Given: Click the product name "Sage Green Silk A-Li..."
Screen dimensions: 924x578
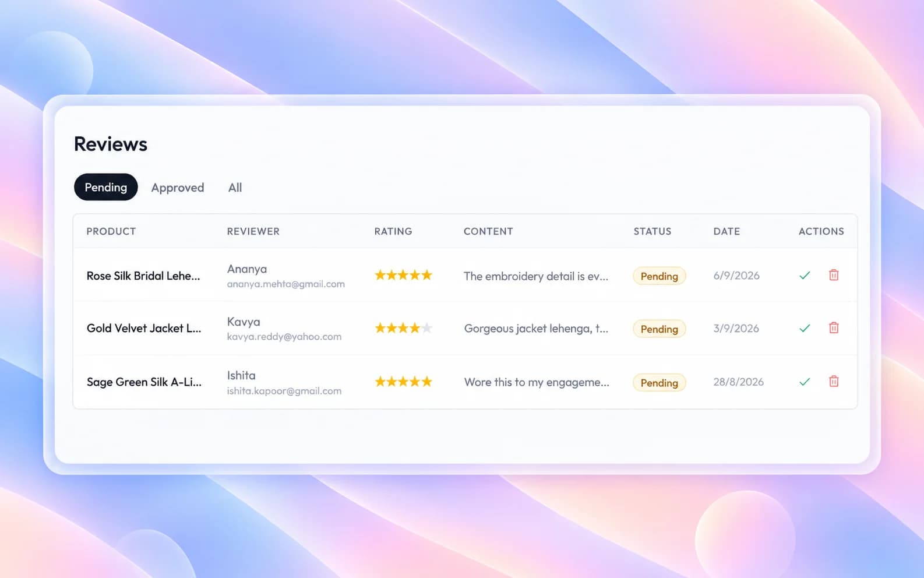Looking at the screenshot, I should [x=144, y=382].
